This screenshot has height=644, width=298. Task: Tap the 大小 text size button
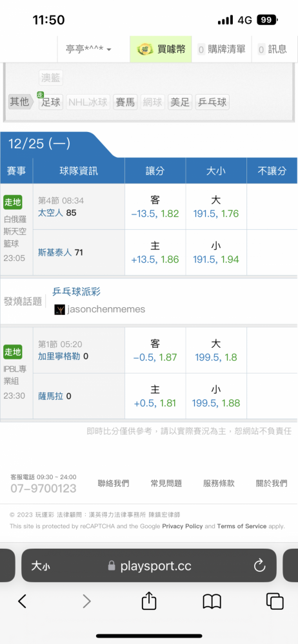(41, 566)
